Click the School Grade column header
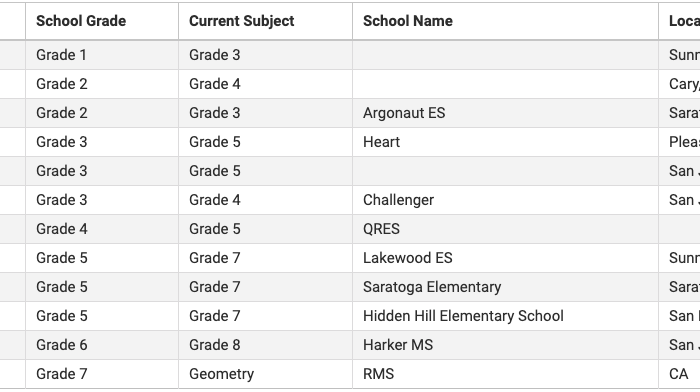This screenshot has height=392, width=700. pos(102,21)
